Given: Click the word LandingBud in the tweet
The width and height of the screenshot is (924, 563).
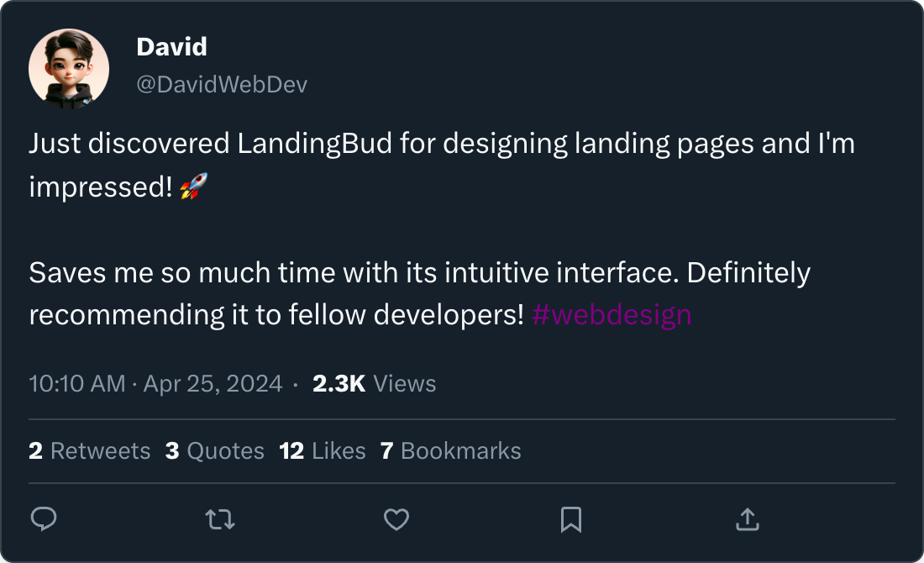Looking at the screenshot, I should pos(315,145).
